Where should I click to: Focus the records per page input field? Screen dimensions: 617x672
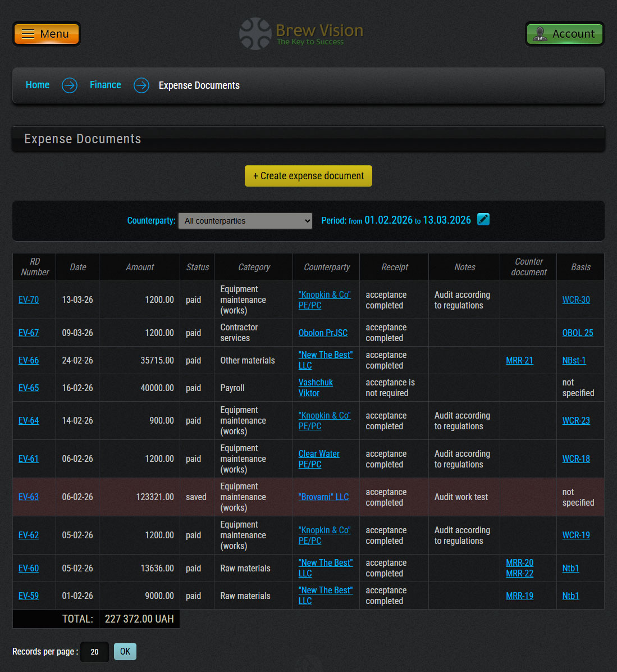pyautogui.click(x=94, y=652)
